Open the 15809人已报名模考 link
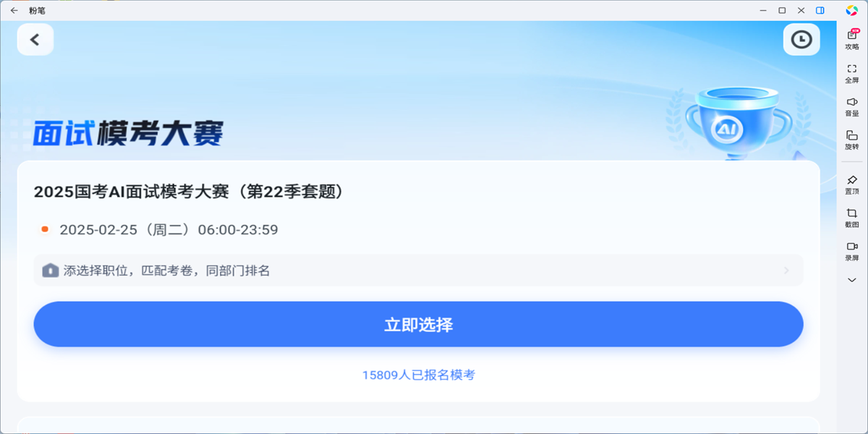The width and height of the screenshot is (868, 434). [418, 375]
